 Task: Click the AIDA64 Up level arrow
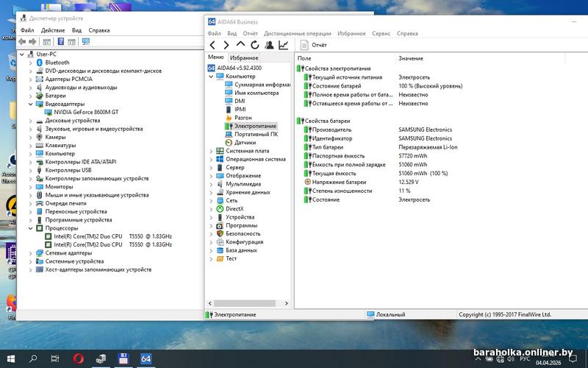240,45
